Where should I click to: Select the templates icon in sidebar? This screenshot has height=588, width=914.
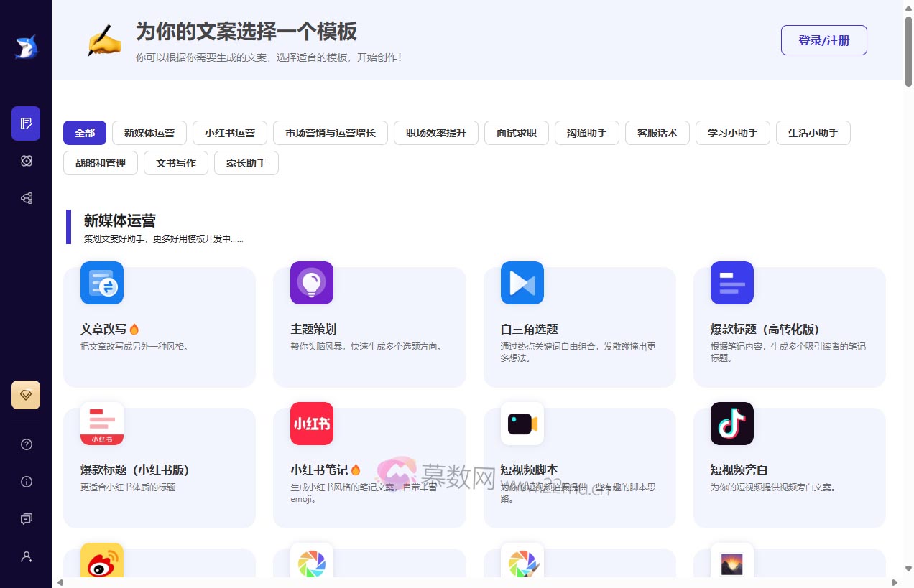click(26, 123)
